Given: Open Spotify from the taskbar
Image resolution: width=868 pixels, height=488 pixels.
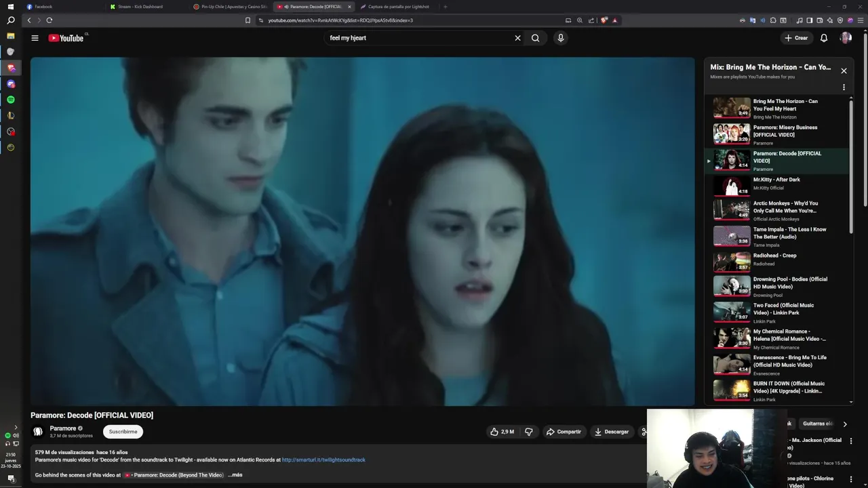Looking at the screenshot, I should [x=10, y=100].
